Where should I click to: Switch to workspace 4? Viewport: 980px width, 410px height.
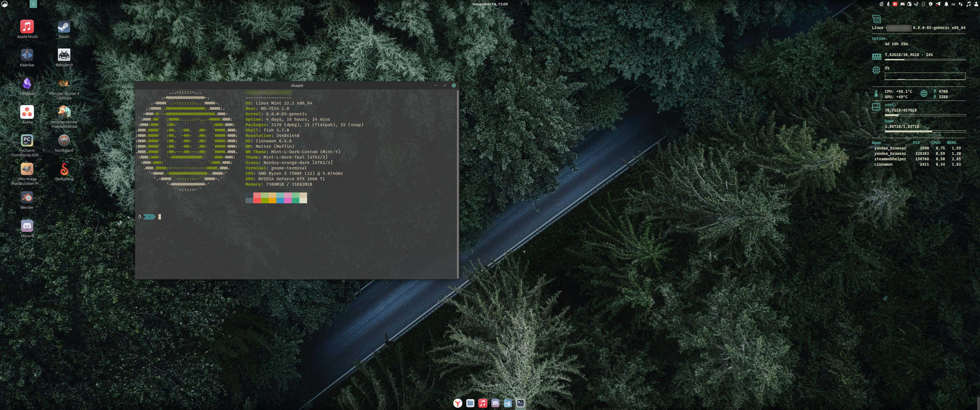click(x=41, y=4)
